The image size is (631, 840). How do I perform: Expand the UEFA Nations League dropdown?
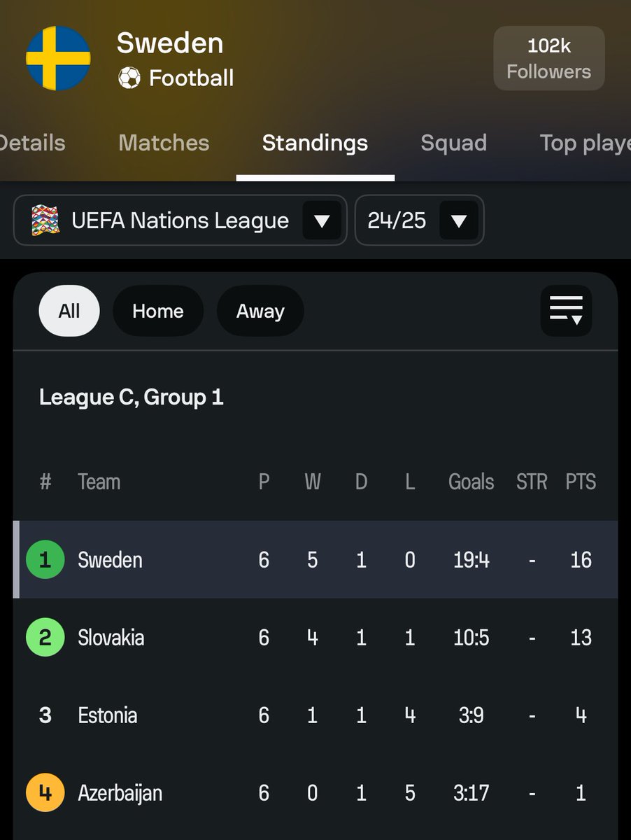(321, 221)
